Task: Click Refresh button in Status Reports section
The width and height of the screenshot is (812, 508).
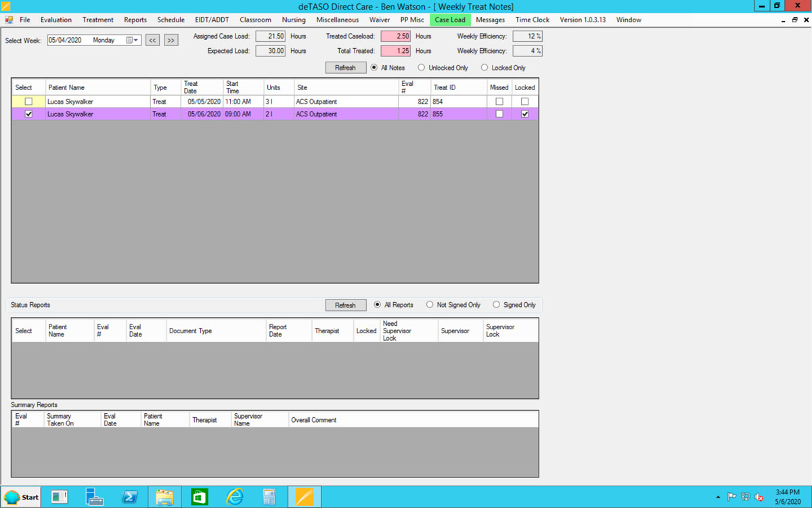Action: click(345, 305)
